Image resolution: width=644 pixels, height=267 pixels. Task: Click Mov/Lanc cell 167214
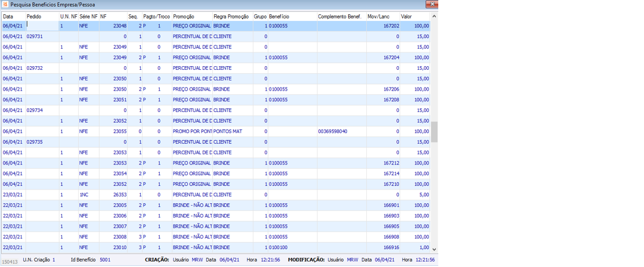(x=383, y=174)
